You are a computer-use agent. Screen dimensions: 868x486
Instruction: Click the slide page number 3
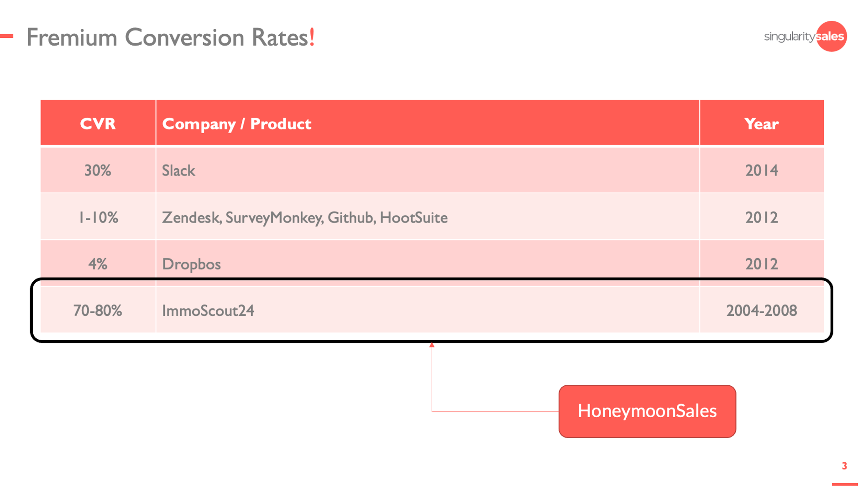844,465
